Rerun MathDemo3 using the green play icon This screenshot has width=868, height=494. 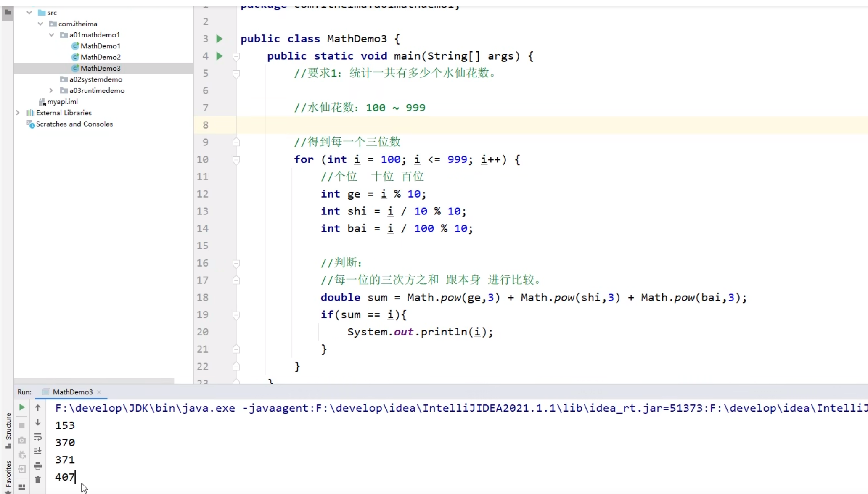point(22,407)
